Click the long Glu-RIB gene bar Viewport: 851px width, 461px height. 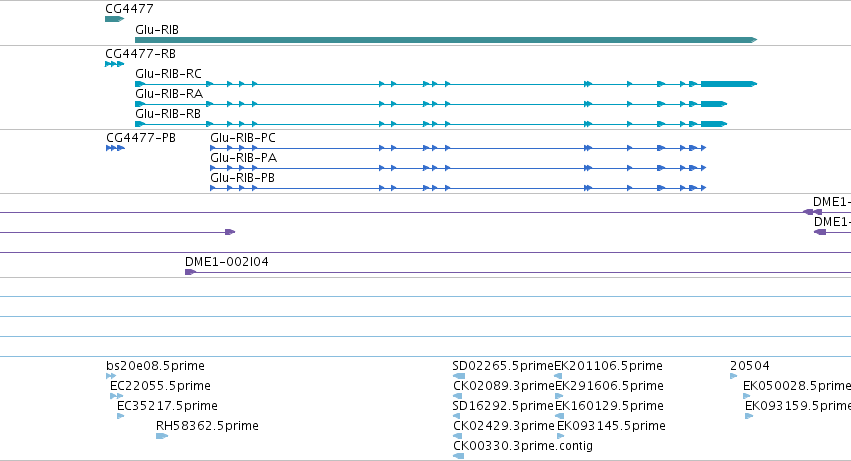pyautogui.click(x=446, y=40)
